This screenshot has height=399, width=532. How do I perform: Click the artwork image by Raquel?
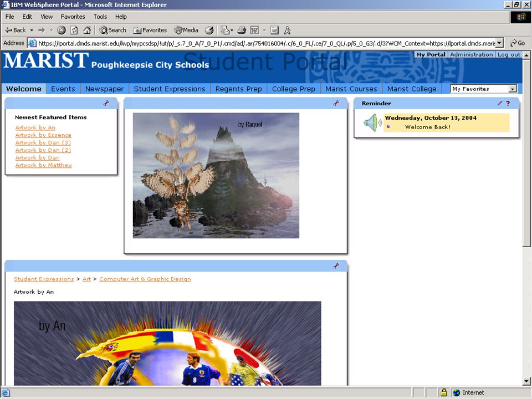pos(216,176)
